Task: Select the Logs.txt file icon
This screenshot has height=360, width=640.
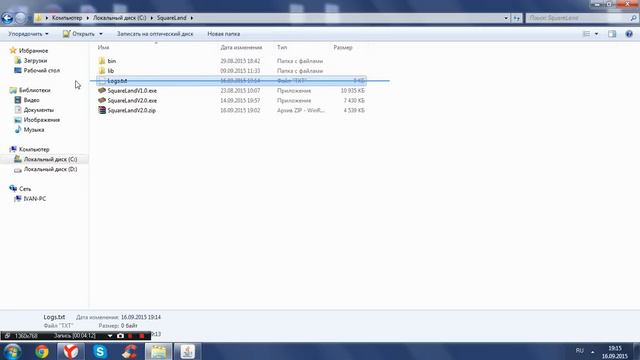Action: point(102,81)
